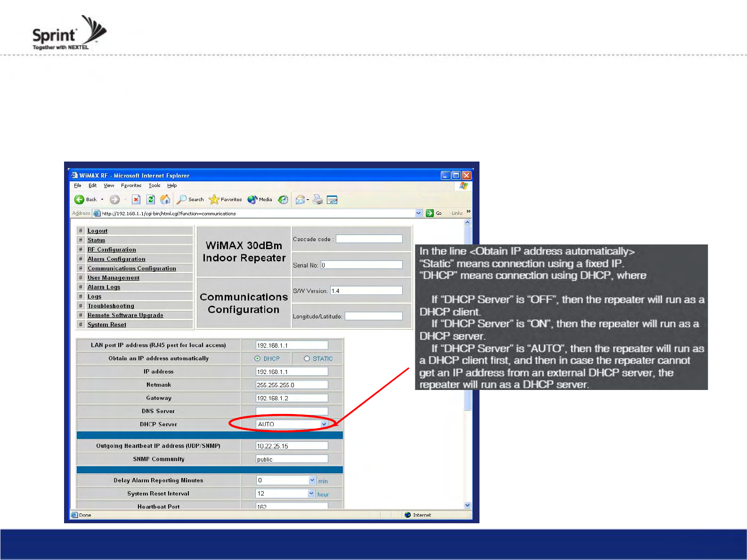Open the Communications Configuration sidebar link

(x=132, y=268)
